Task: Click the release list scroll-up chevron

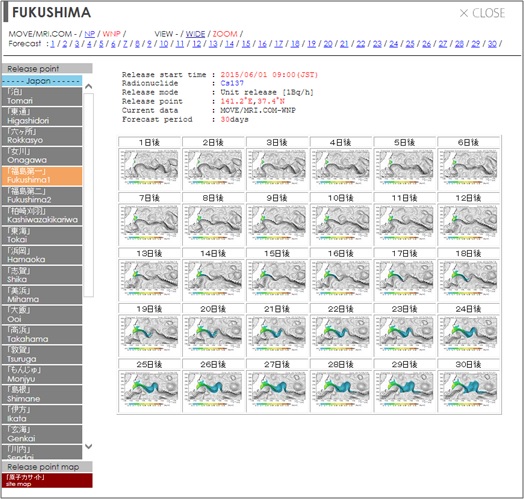Action: [89, 86]
